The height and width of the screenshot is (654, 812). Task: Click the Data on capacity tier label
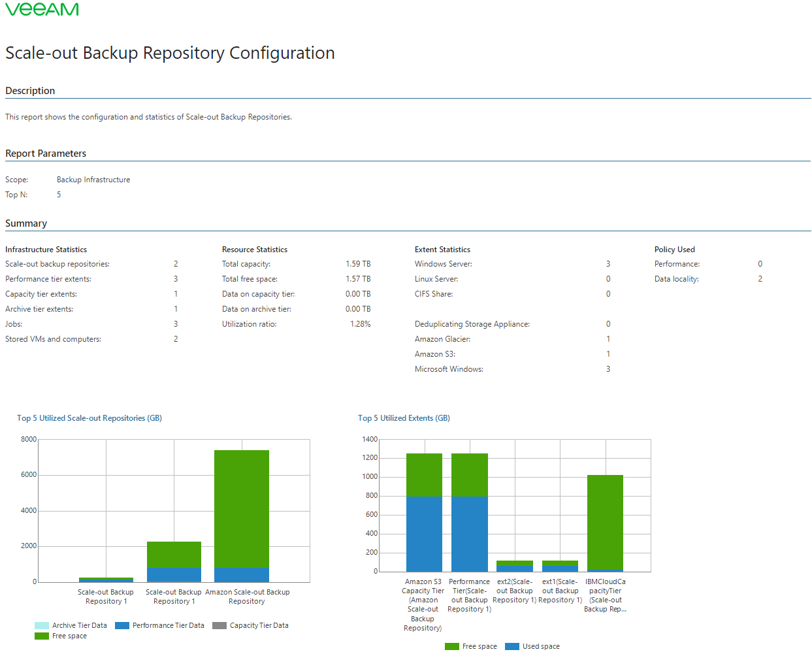pos(258,294)
